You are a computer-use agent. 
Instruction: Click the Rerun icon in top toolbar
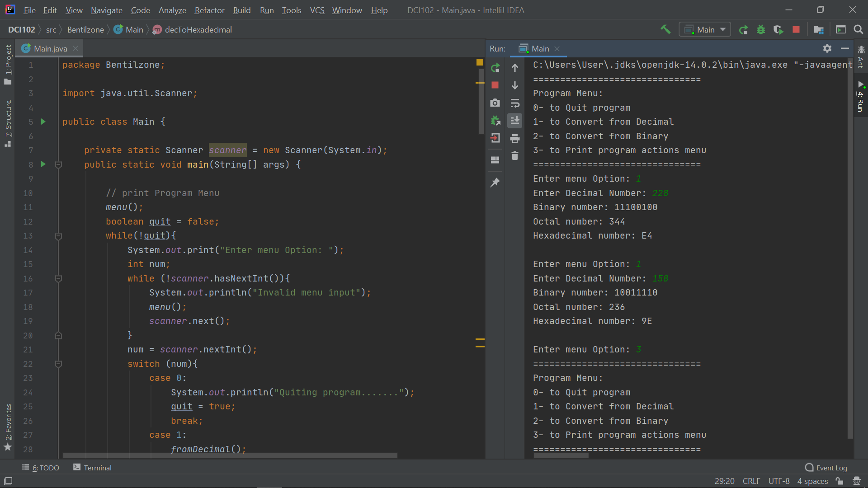click(743, 29)
